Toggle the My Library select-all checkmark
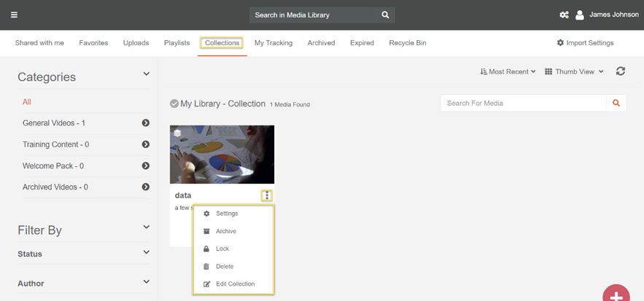644x301 pixels. pyautogui.click(x=174, y=104)
